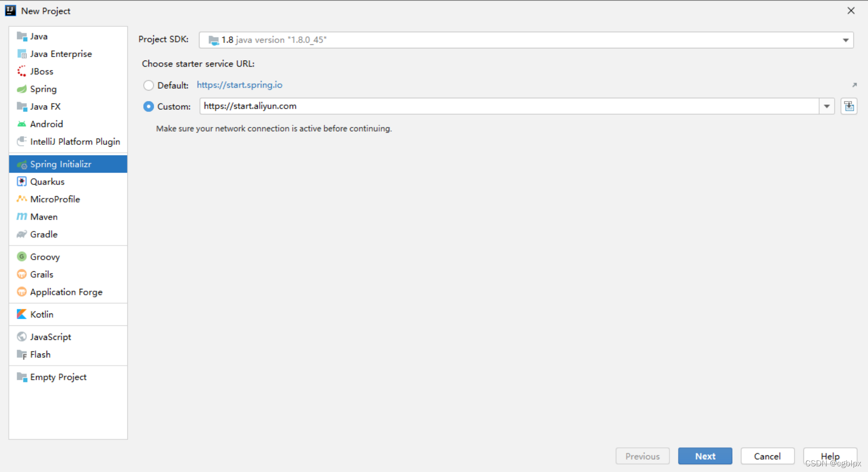This screenshot has height=472, width=868.
Task: Select the MicroProfile label
Action: coord(55,199)
